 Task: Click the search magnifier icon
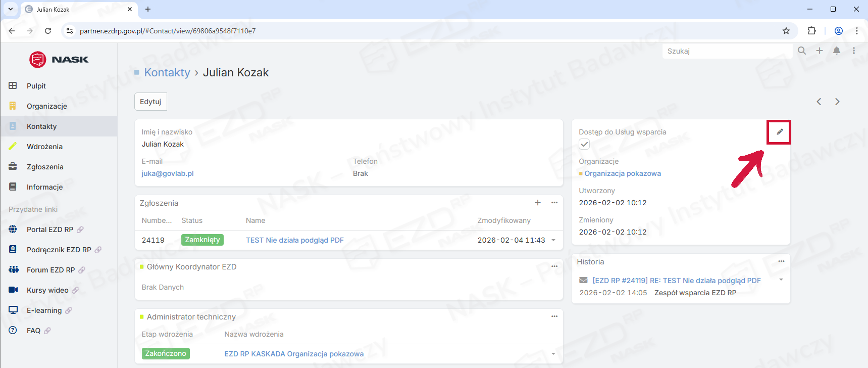[x=802, y=51]
